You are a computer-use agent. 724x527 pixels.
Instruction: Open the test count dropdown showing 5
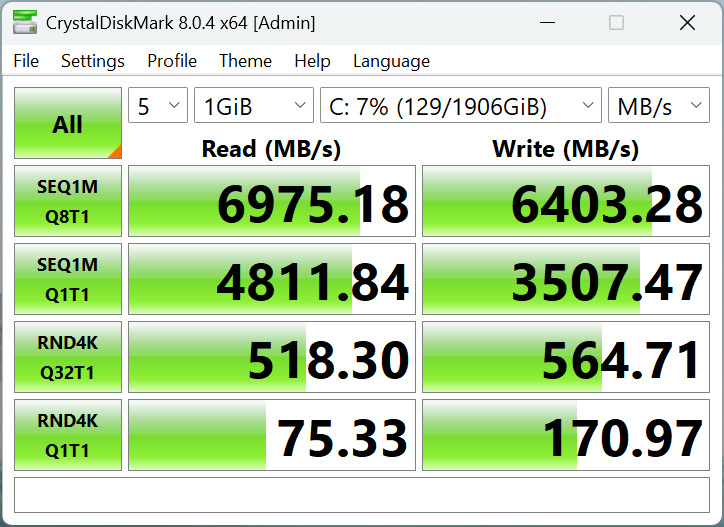pyautogui.click(x=158, y=107)
